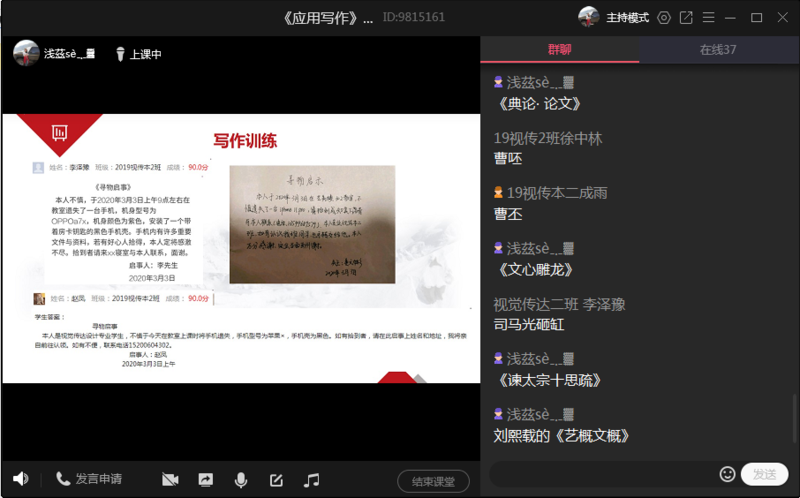
Task: Click the 发言申请 speak request button
Action: click(x=89, y=479)
